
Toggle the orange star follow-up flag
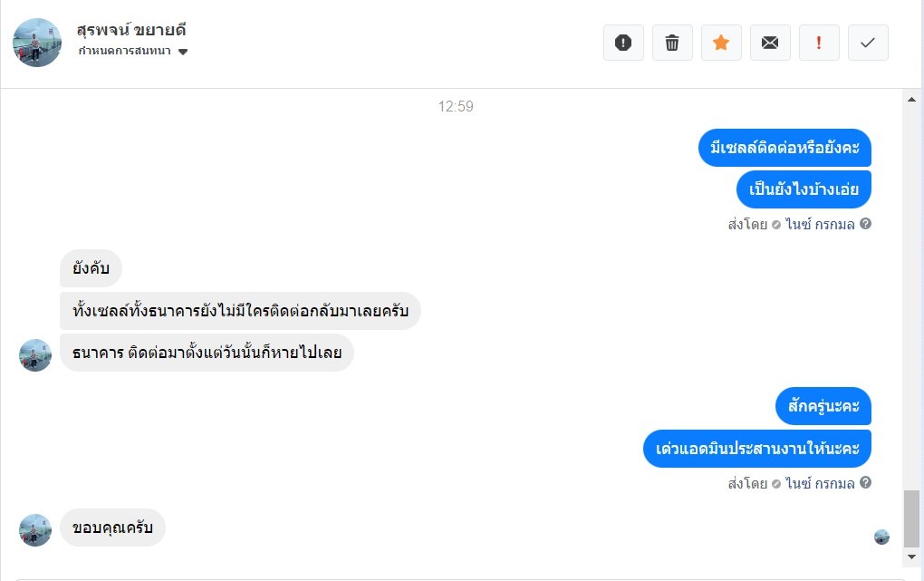click(x=721, y=43)
